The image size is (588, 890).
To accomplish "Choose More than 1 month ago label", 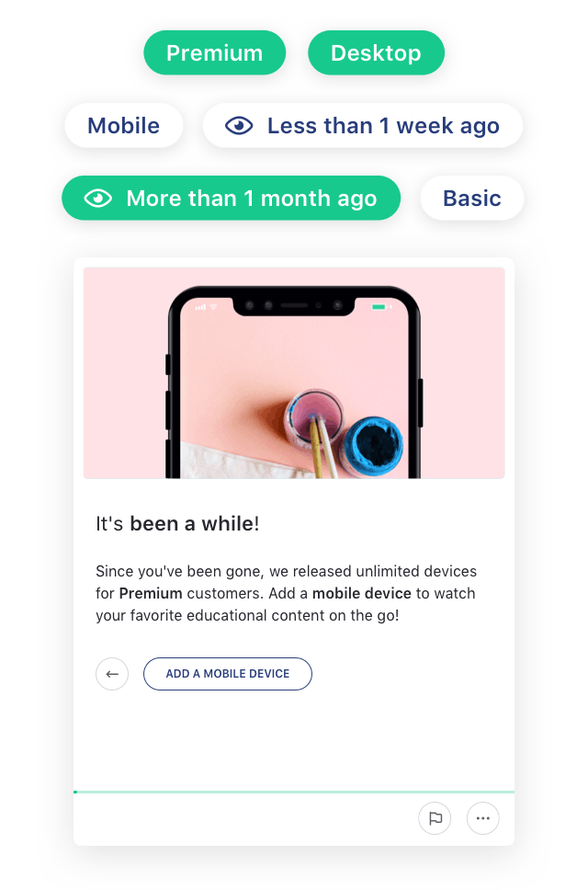I will point(251,198).
